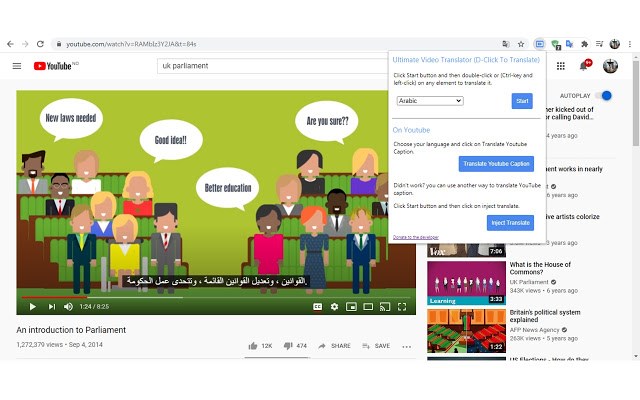The height and width of the screenshot is (400, 640).
Task: Click the Ultimate Video Translator extension icon
Action: [x=540, y=44]
